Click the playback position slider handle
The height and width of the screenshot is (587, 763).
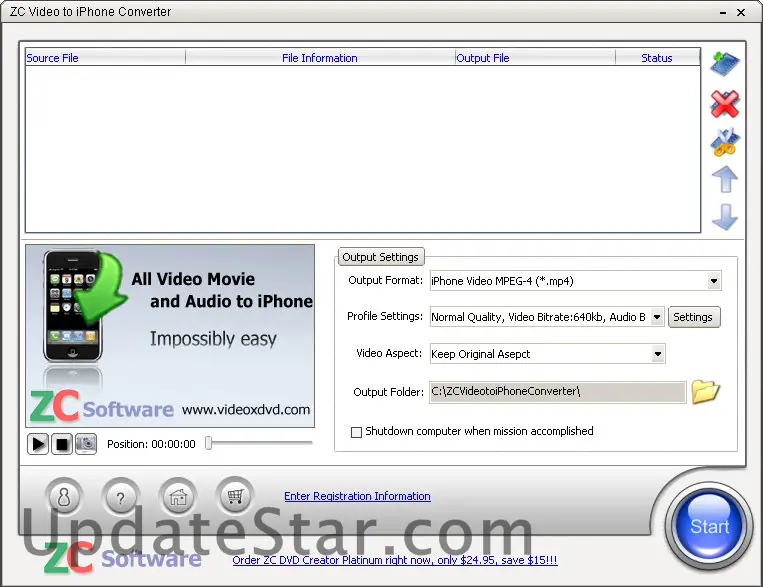(209, 443)
